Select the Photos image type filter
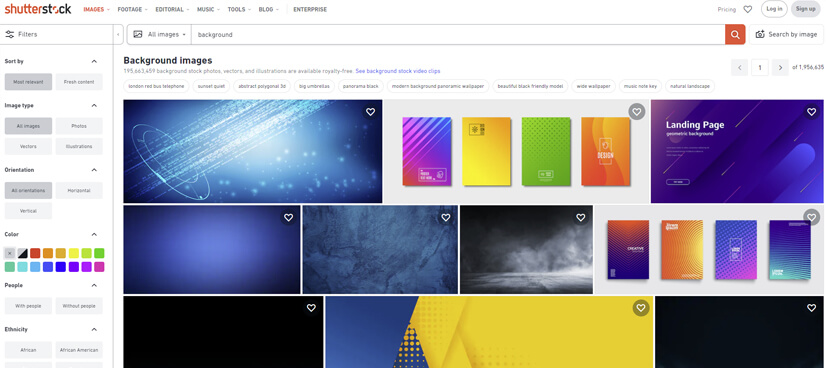The width and height of the screenshot is (826, 368). (x=79, y=126)
